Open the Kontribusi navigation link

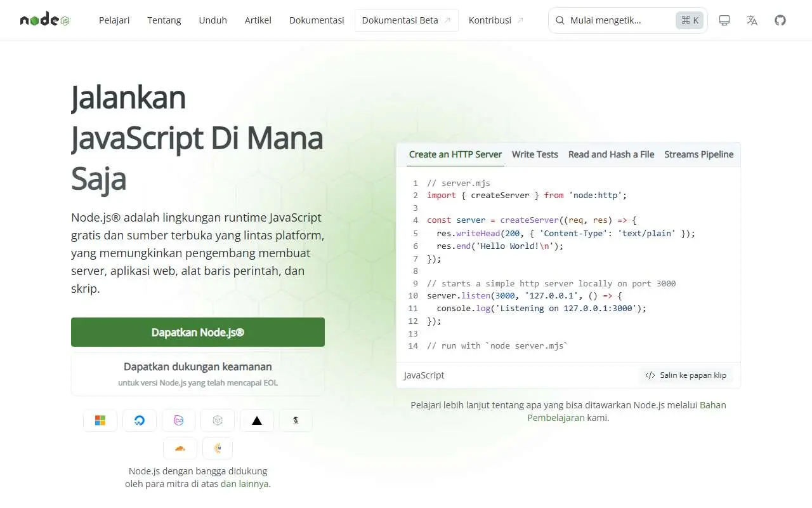(x=497, y=20)
